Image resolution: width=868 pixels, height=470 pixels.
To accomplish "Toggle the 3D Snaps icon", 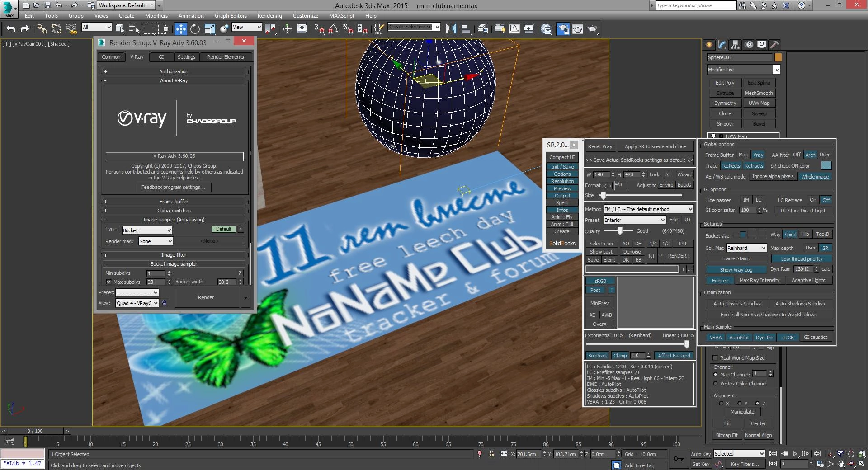I will pyautogui.click(x=319, y=29).
